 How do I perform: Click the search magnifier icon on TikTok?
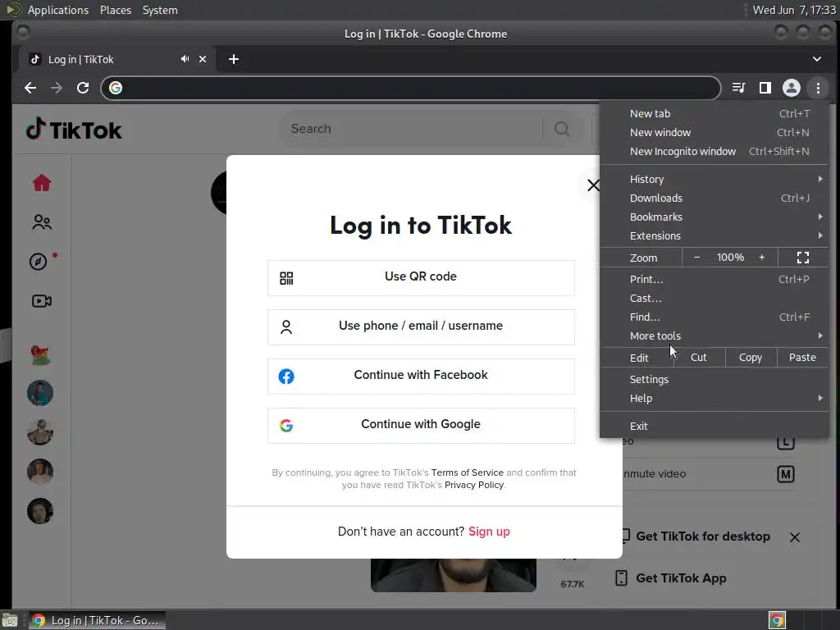point(561,129)
